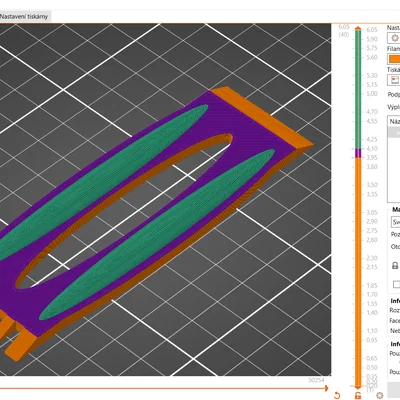Click the print settings cog icon in the right panel
Screen dimensions: 400x400
pos(395,38)
